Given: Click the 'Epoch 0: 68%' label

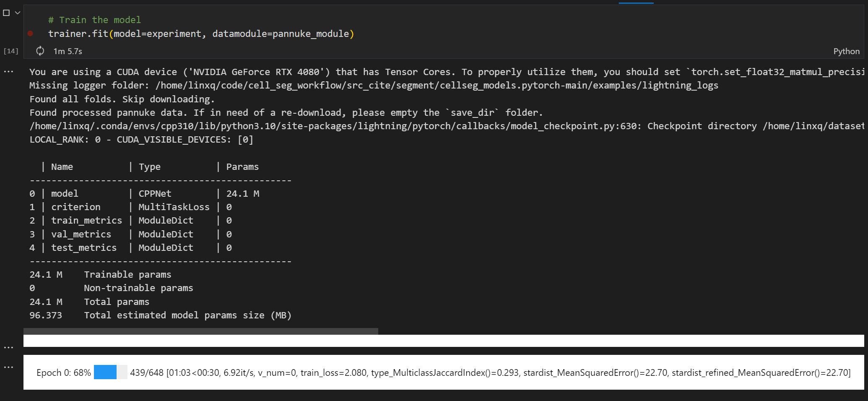Looking at the screenshot, I should pos(64,372).
